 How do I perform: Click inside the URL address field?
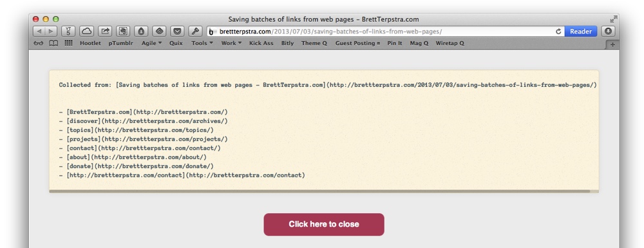[386, 31]
